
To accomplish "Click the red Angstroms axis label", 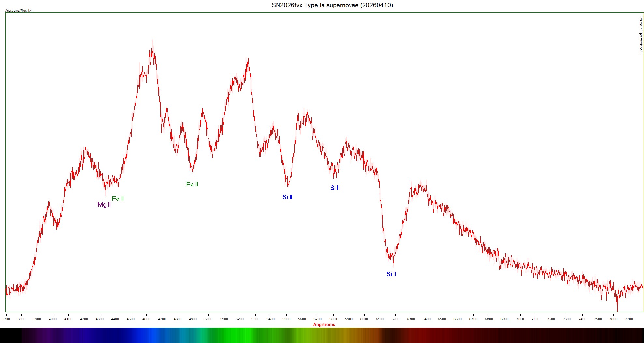I will (324, 324).
